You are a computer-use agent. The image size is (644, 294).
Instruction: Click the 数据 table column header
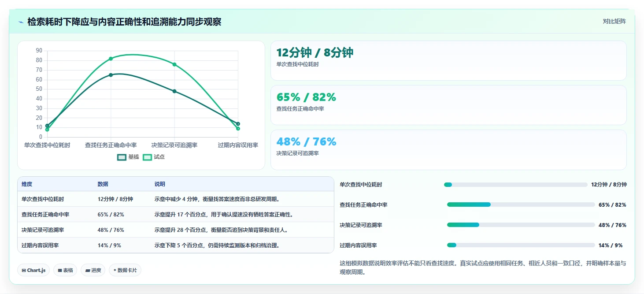[x=103, y=184]
